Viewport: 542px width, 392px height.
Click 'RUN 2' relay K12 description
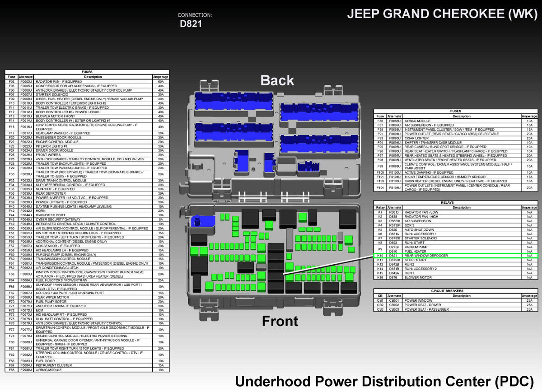(x=410, y=264)
